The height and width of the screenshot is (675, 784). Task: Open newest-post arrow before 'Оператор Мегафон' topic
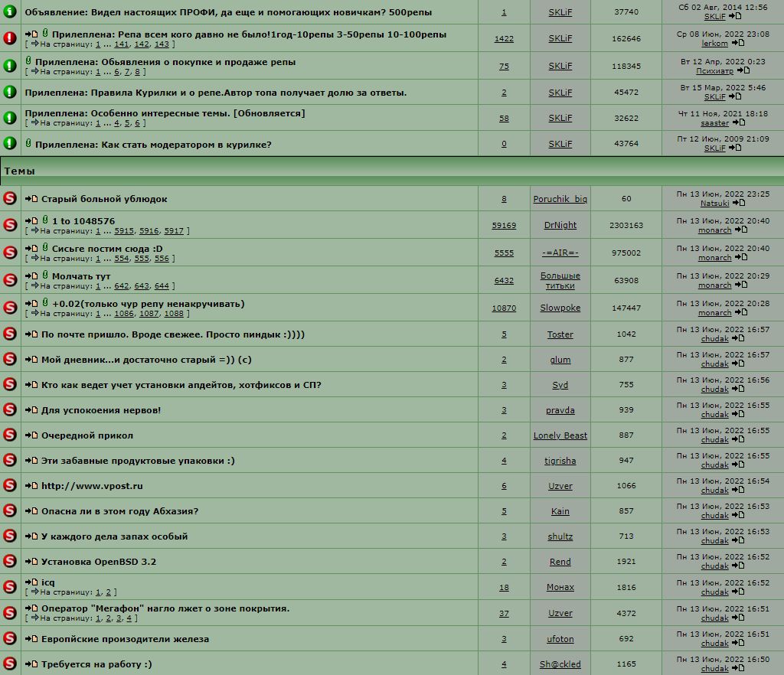pos(31,608)
